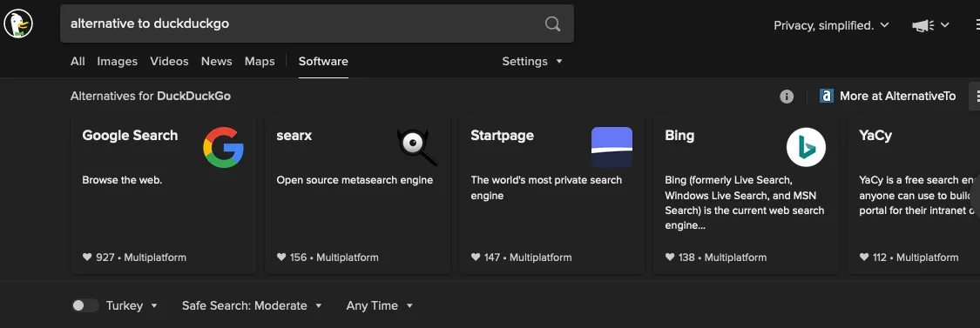Screen dimensions: 980x328
Task: Click '927 • Multiplatform' text
Action: [140, 257]
